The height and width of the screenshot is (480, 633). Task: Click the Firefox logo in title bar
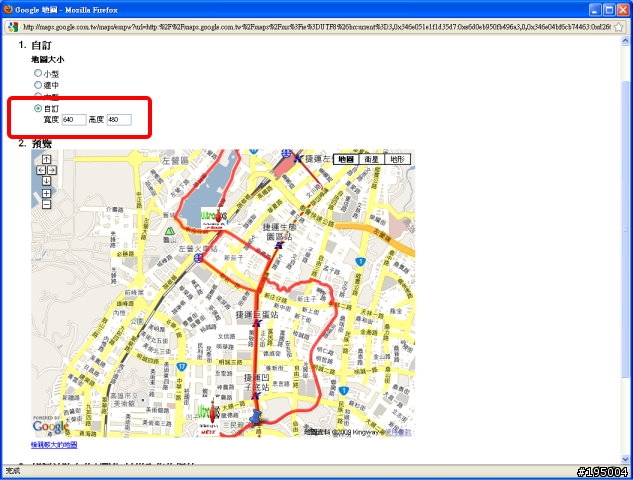(x=8, y=9)
